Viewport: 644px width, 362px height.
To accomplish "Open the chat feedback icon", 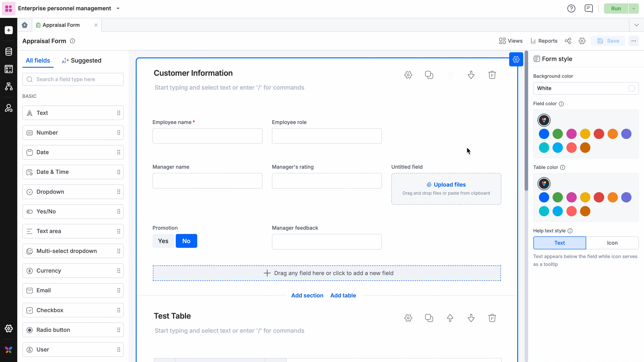I will click(x=589, y=8).
